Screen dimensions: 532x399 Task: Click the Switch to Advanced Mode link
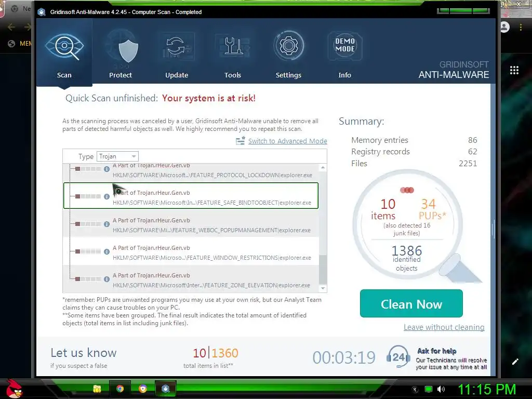(287, 141)
